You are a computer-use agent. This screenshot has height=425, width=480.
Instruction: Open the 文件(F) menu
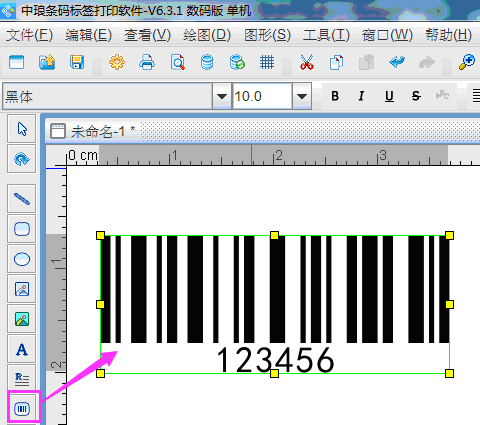tap(29, 35)
